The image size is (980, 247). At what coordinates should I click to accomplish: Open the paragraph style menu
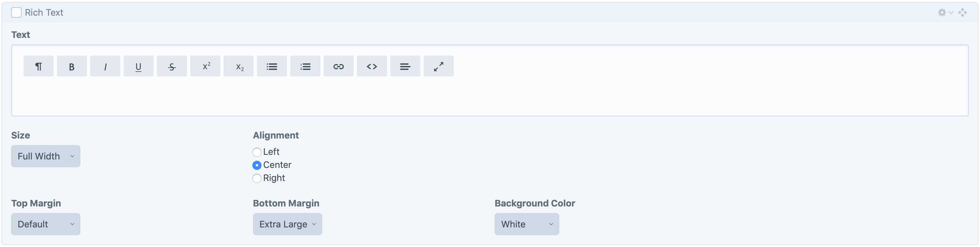[38, 66]
